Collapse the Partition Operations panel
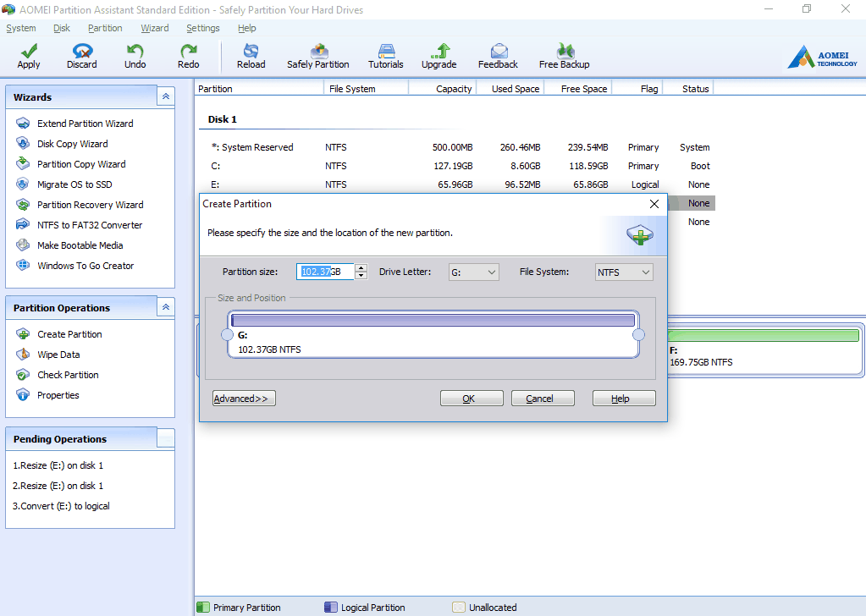Screen dimensions: 866x616 point(166,306)
